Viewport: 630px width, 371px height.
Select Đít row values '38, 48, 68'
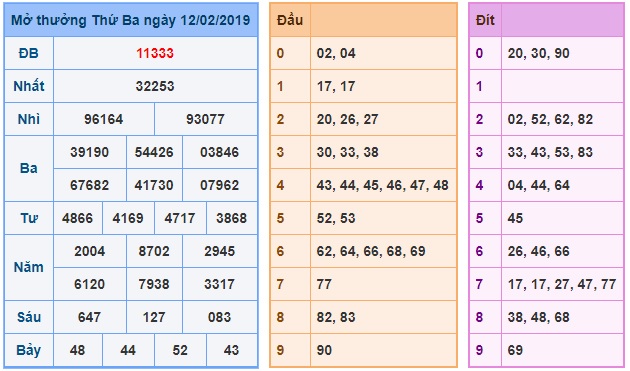pos(538,317)
